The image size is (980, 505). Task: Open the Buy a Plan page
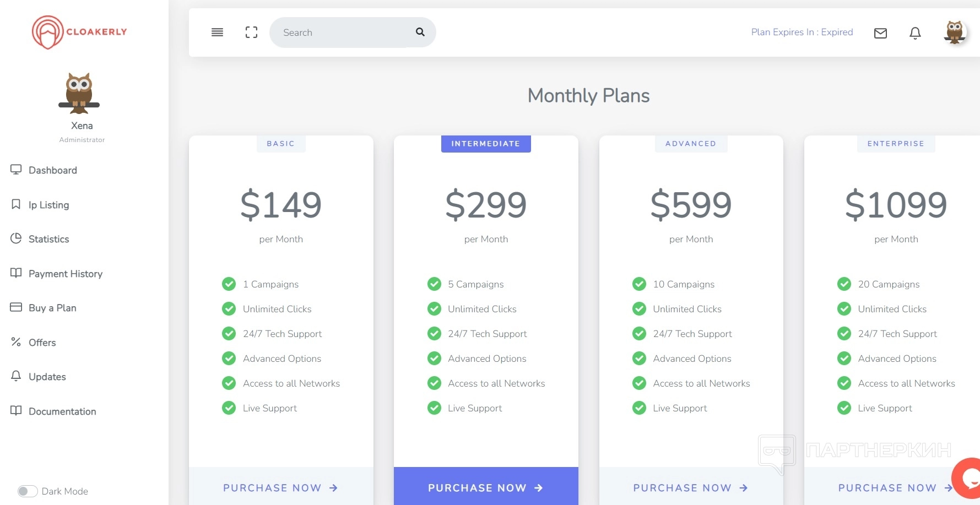click(52, 308)
